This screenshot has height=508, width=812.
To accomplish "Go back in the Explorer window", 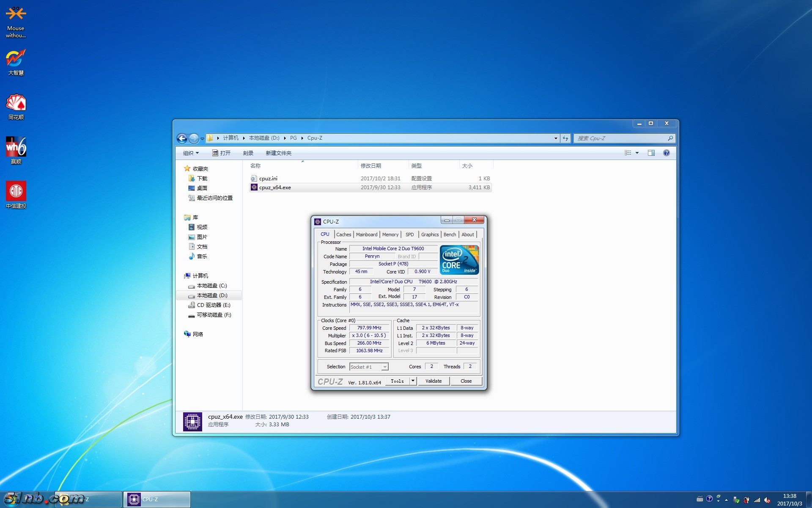I will tap(182, 138).
